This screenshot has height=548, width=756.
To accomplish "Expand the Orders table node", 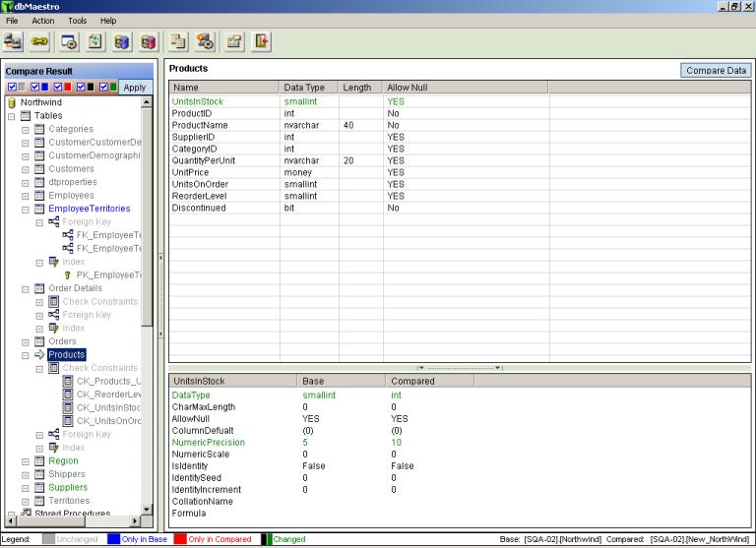I will pos(26,342).
